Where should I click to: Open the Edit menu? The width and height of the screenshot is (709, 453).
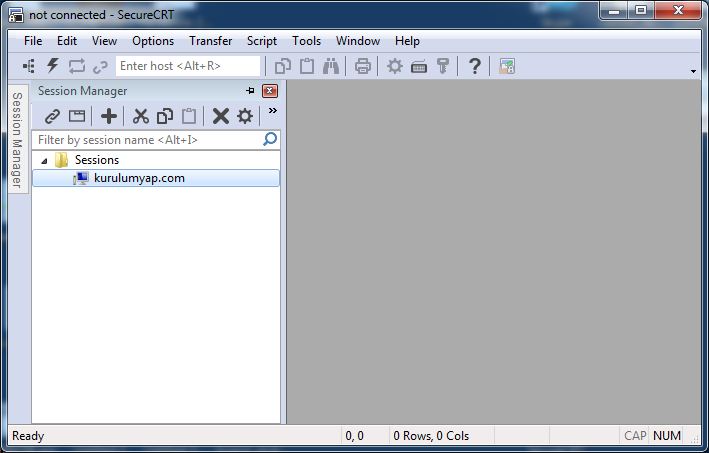67,41
